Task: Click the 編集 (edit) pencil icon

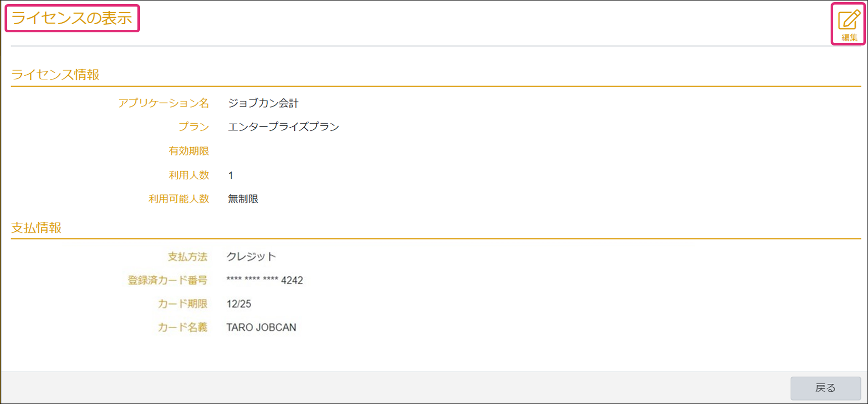Action: [x=849, y=23]
